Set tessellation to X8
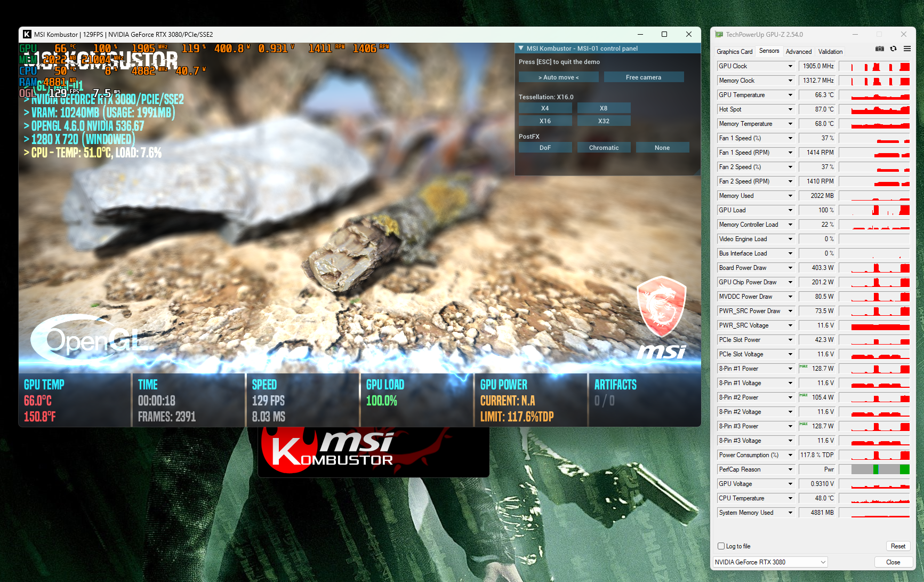This screenshot has width=924, height=582. [604, 108]
